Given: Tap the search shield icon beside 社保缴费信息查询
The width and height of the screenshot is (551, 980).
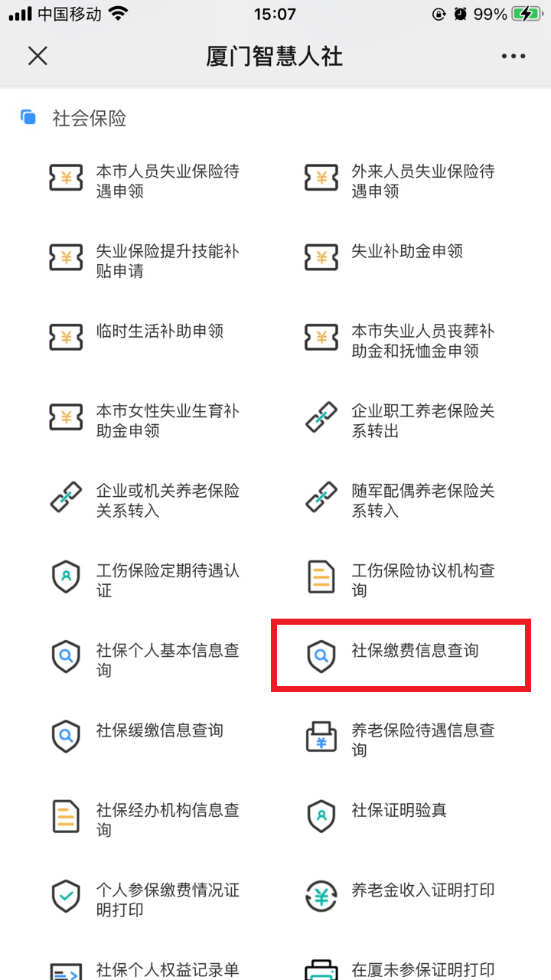Looking at the screenshot, I should point(321,657).
